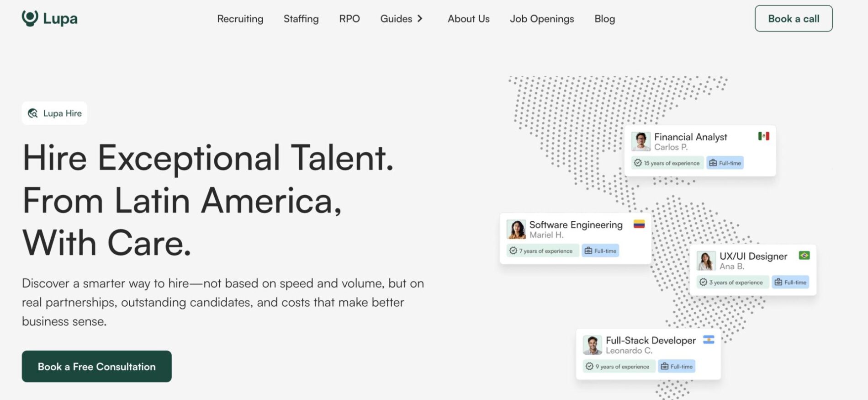Click the Full-time tag on Leonardo C.'s card
Image resolution: width=868 pixels, height=400 pixels.
click(677, 367)
